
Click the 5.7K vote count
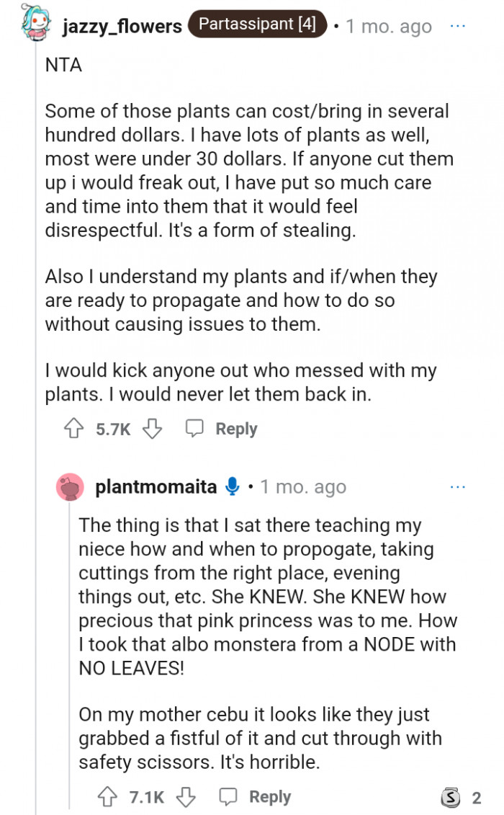(113, 429)
